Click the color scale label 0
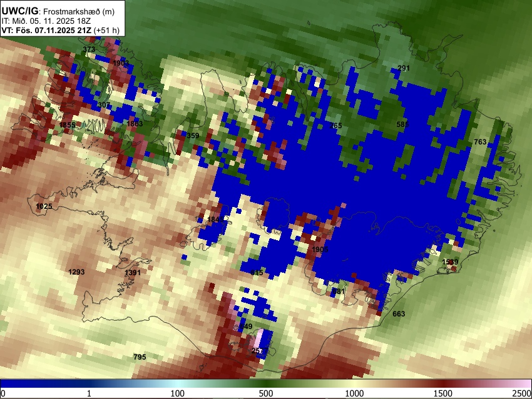The height and width of the screenshot is (399, 532). 3,393
